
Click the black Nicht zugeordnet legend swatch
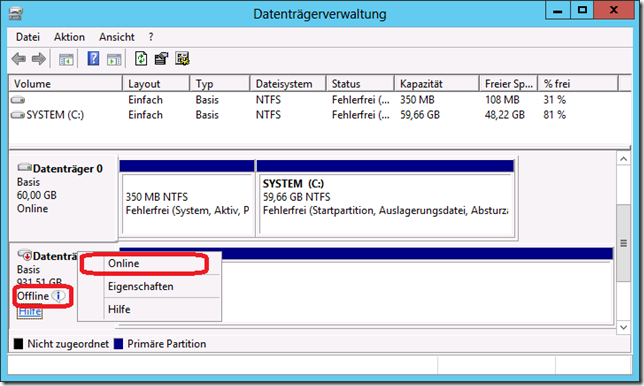coord(18,344)
